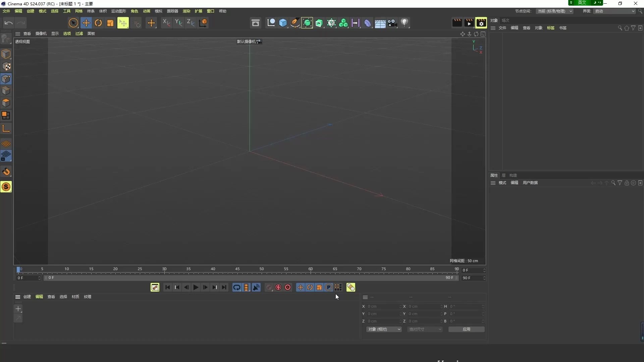Add a Subdivision Surface generator

307,23
